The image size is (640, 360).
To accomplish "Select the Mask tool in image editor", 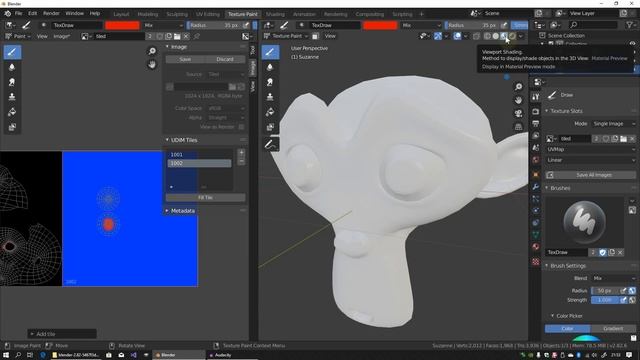I will click(12, 127).
